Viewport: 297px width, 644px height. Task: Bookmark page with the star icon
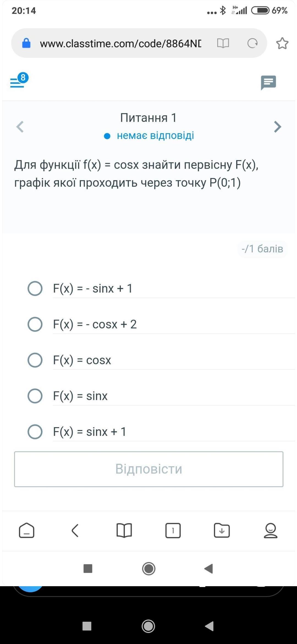pyautogui.click(x=282, y=43)
